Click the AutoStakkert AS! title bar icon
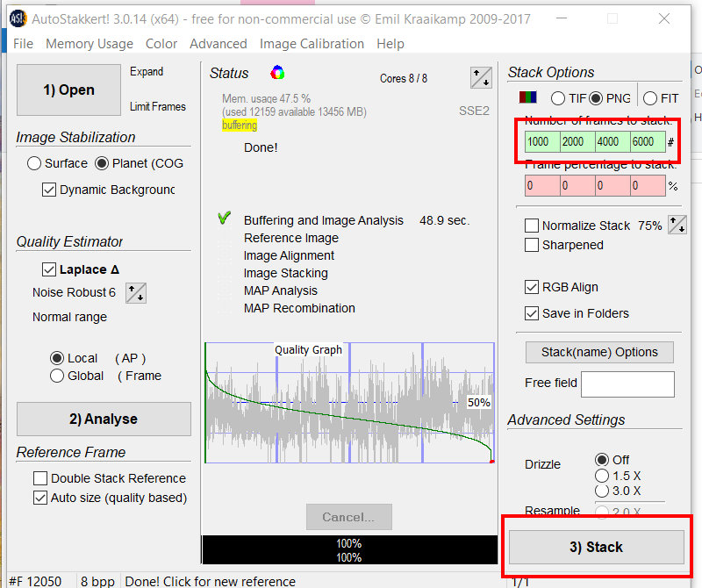 tap(18, 18)
